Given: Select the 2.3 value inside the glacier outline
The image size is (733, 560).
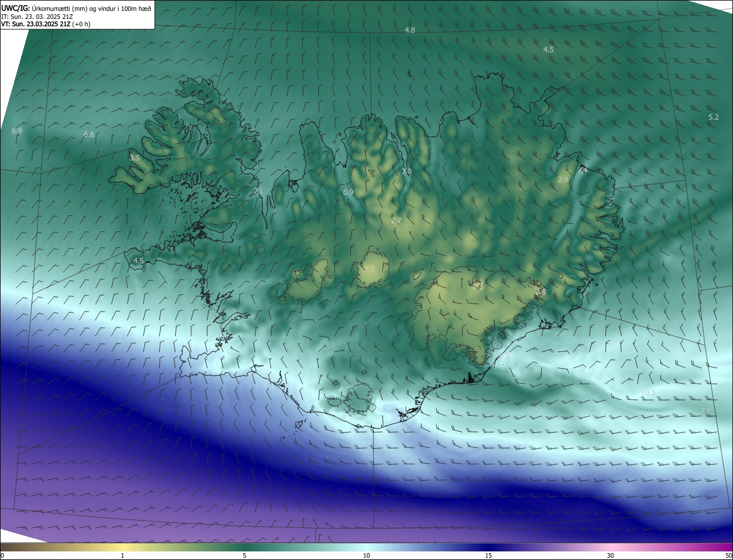Looking at the screenshot, I should coord(369,270).
